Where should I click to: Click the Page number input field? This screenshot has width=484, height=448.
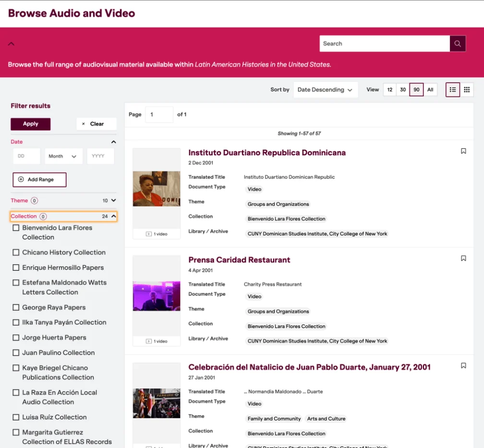pos(159,115)
